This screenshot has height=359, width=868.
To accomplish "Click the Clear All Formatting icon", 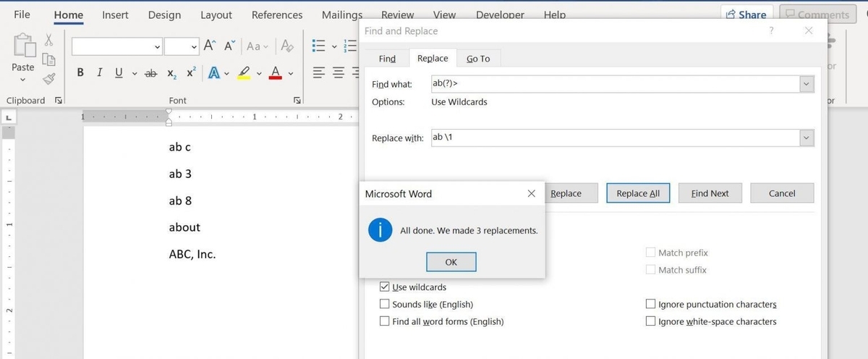I will [x=287, y=46].
